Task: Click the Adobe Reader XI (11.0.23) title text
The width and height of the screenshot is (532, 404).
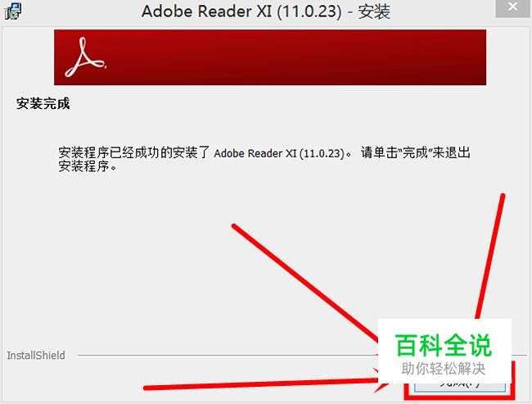Action: [241, 11]
